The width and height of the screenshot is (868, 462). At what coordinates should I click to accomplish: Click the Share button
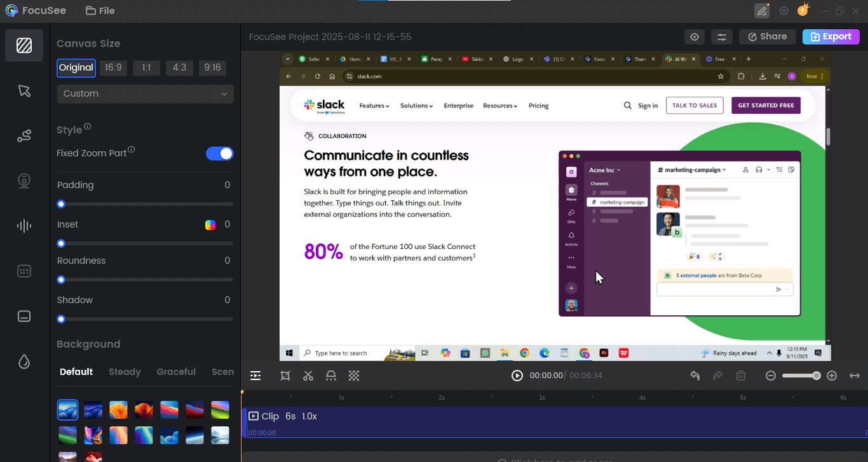[767, 37]
